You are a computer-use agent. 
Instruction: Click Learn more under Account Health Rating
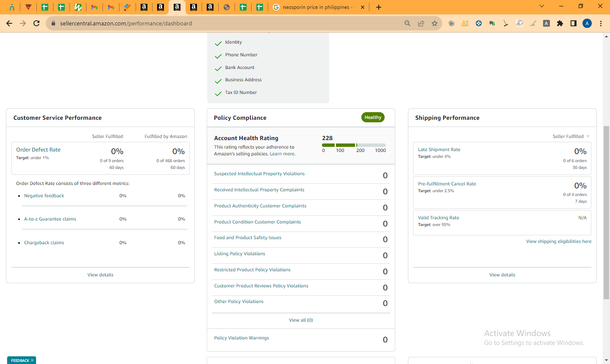(x=282, y=154)
